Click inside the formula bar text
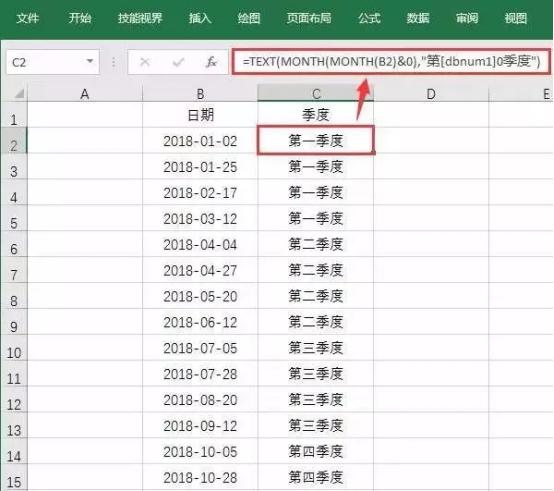Image resolution: width=554 pixels, height=491 pixels. 391,62
